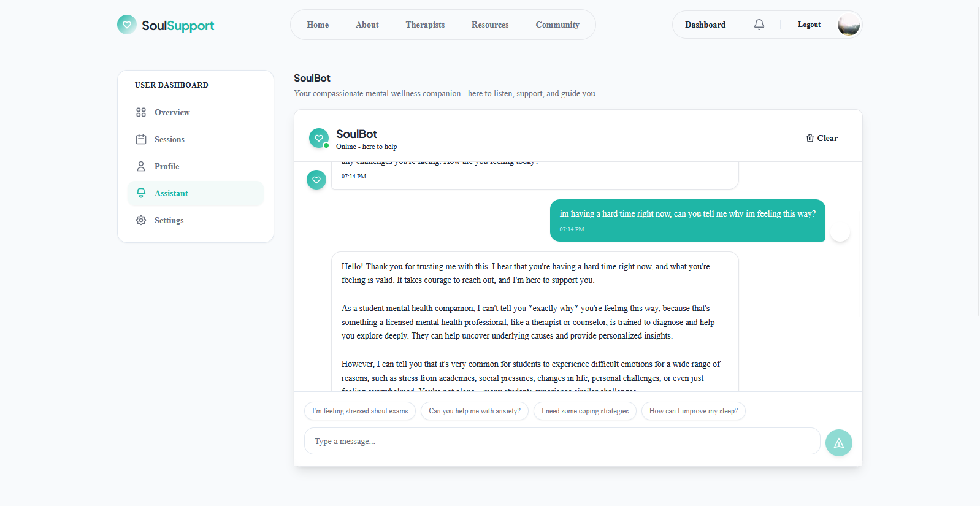Open the Resources nav item
The width and height of the screenshot is (980, 506).
(490, 25)
